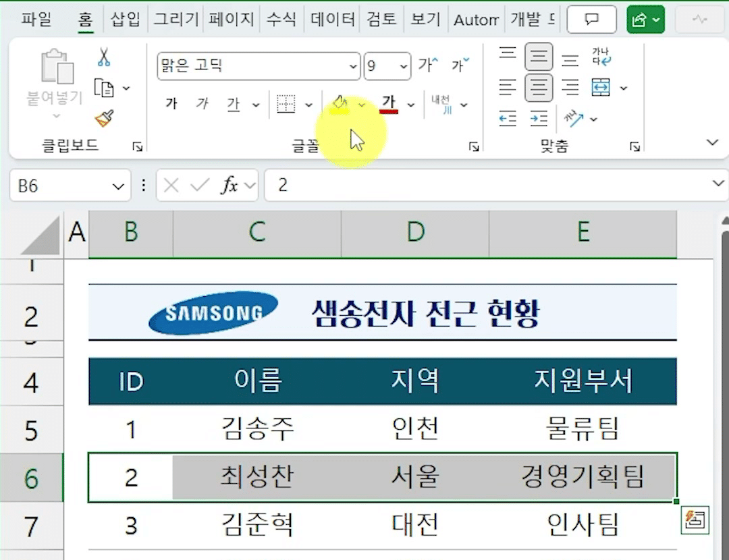729x560 pixels.
Task: Toggle italic 가 formatting
Action: click(x=202, y=103)
